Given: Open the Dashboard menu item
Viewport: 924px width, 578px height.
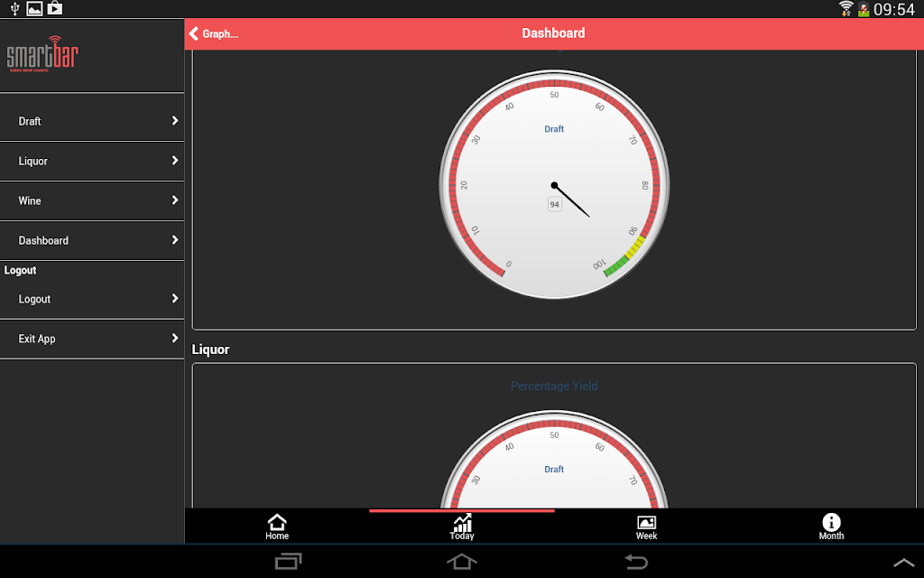Looking at the screenshot, I should [x=92, y=240].
